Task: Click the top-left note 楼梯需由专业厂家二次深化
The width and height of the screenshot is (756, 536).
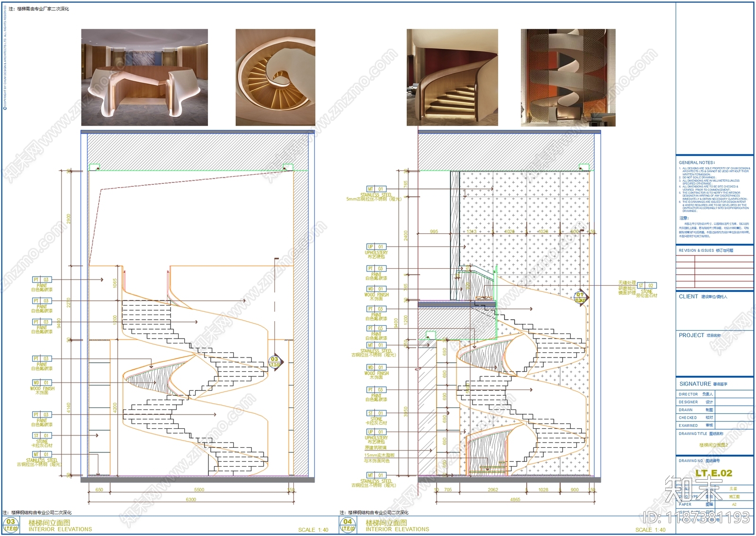Action: click(x=39, y=9)
